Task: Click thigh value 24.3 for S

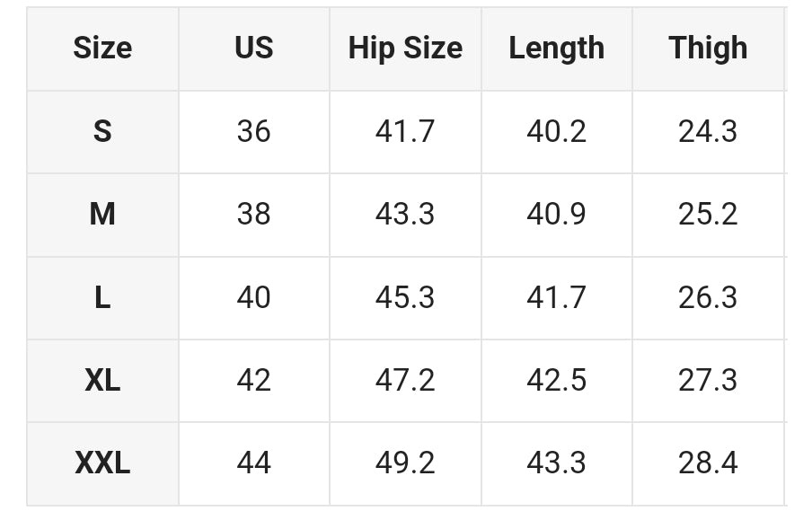Action: [708, 131]
